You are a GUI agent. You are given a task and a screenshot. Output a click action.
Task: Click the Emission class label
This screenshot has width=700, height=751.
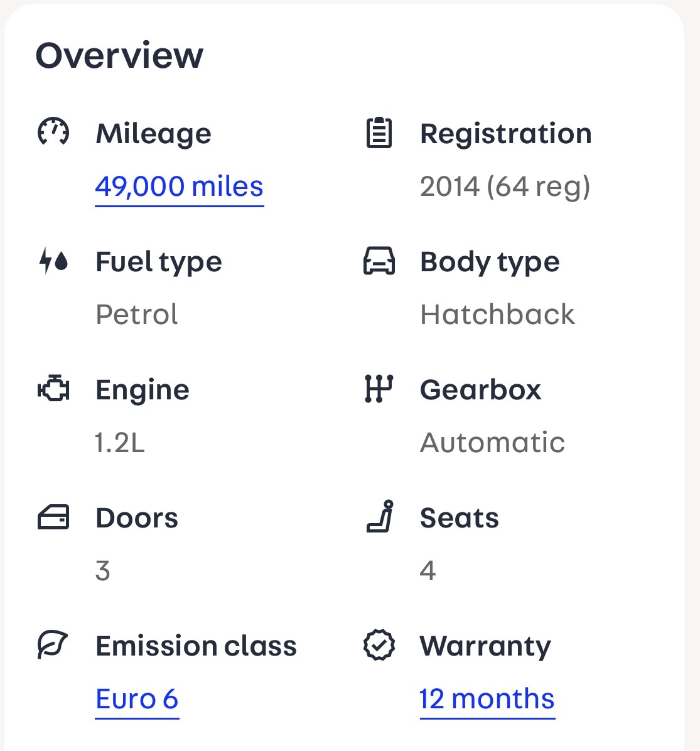coord(196,646)
